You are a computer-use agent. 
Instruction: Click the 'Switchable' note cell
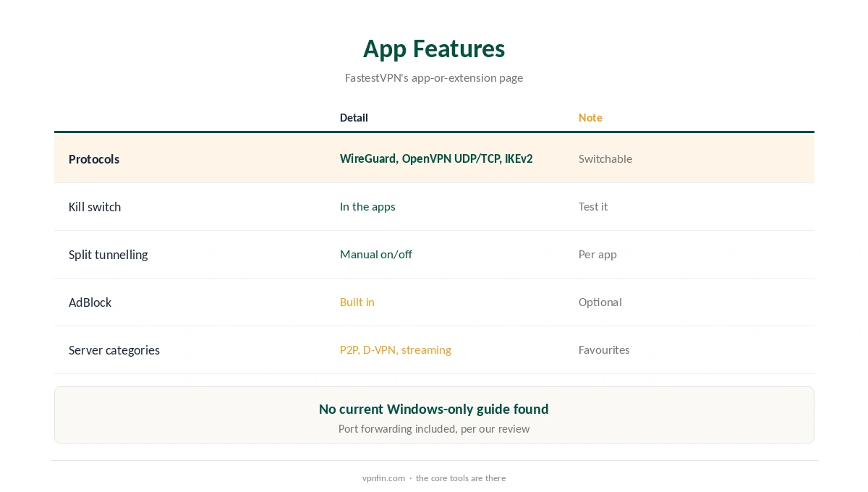[x=605, y=158]
